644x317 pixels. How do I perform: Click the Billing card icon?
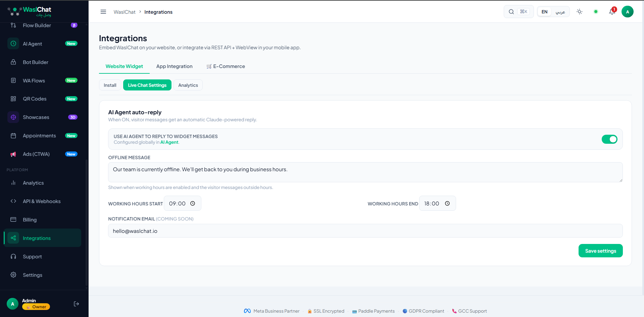click(x=13, y=220)
